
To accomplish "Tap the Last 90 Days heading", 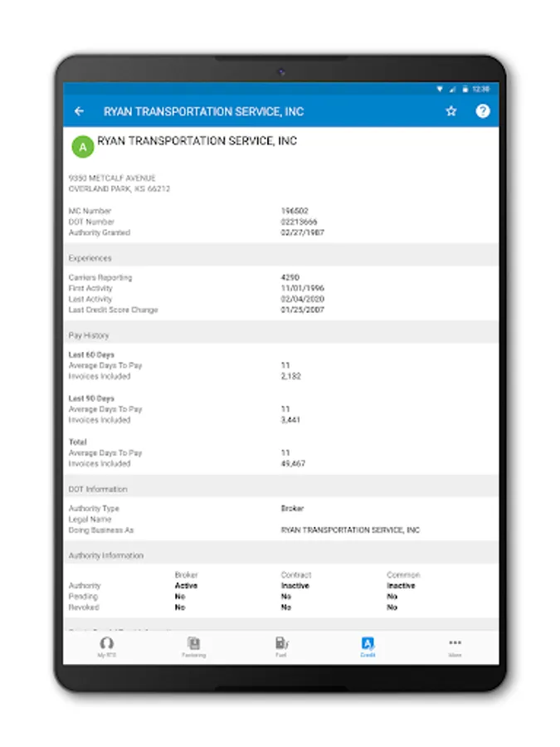I will point(91,398).
